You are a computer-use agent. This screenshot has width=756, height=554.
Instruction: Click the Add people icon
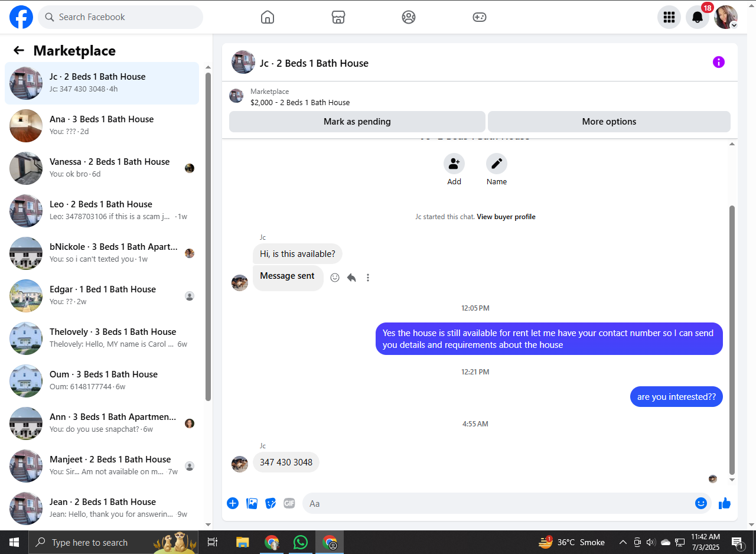point(454,164)
